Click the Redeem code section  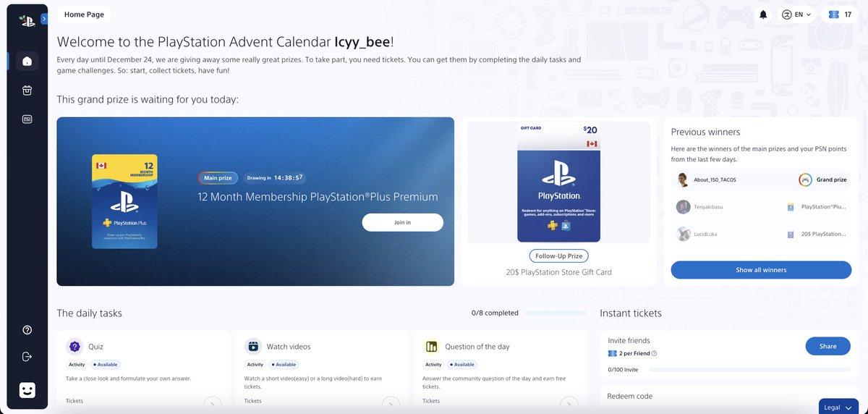(x=729, y=399)
